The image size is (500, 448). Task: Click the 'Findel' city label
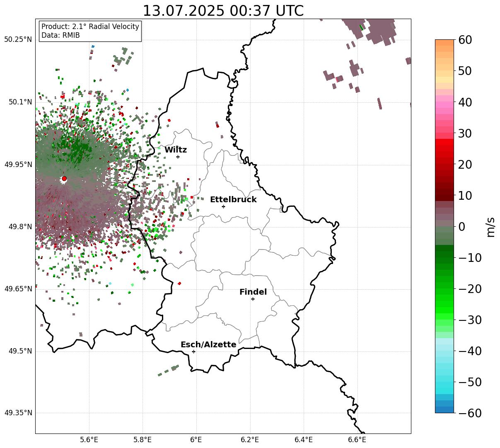253,292
